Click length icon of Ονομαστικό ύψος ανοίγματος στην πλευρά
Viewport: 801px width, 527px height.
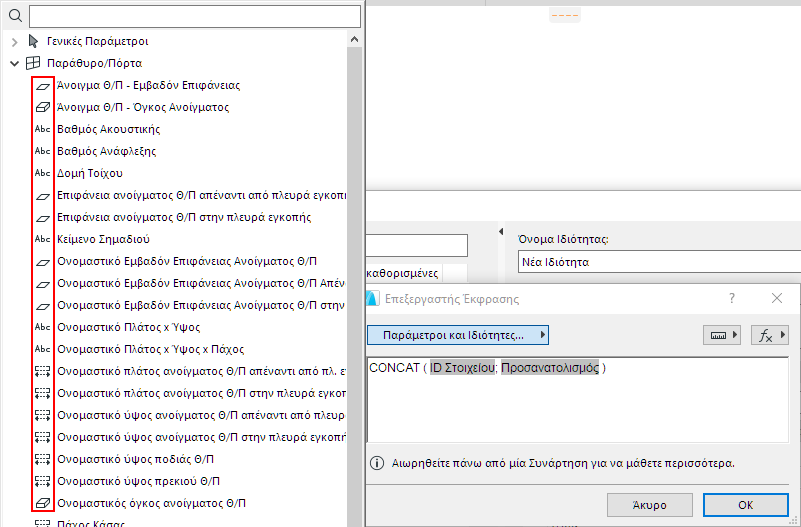click(42, 437)
